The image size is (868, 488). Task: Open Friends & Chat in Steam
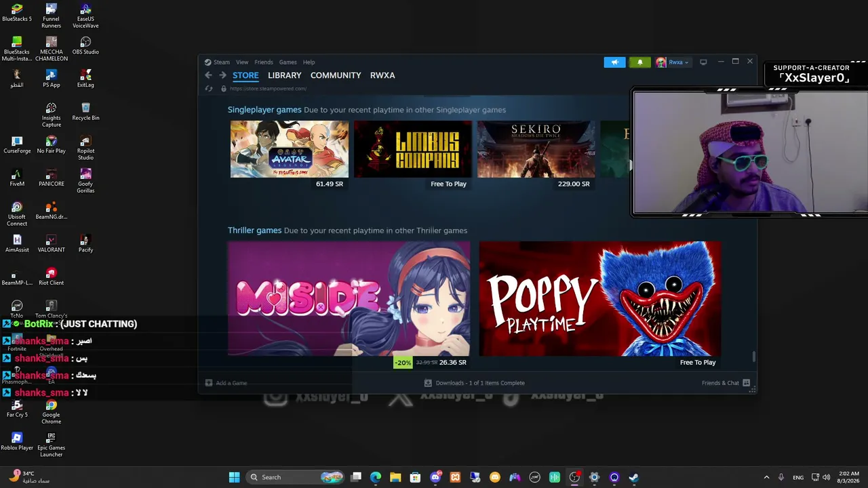tap(726, 383)
